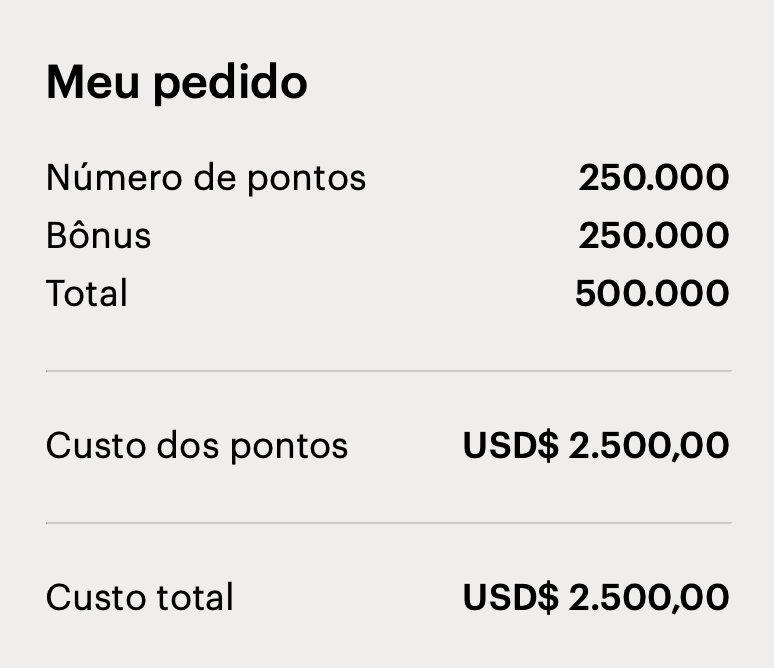Select the 'Bônus' label
Image resolution: width=774 pixels, height=668 pixels.
(98, 235)
